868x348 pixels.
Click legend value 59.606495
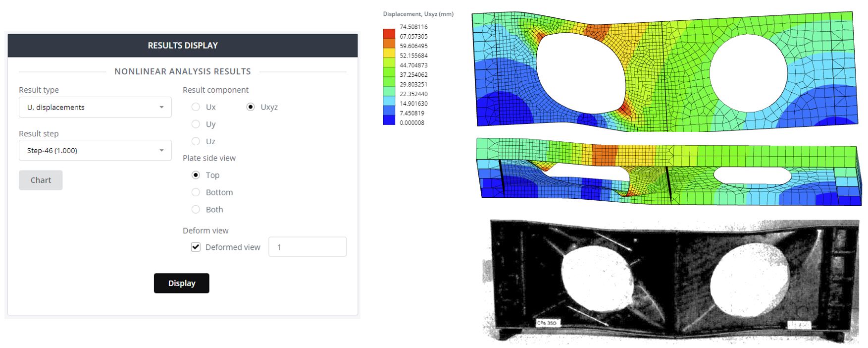(x=413, y=46)
